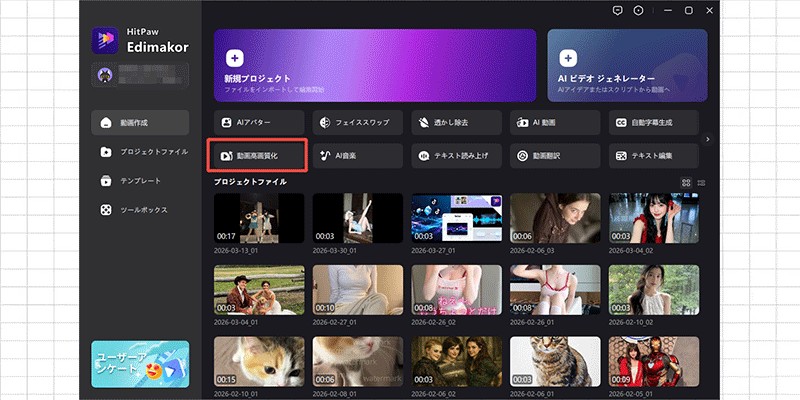Open the テキスト編集 tool
The width and height of the screenshot is (800, 400).
(654, 156)
